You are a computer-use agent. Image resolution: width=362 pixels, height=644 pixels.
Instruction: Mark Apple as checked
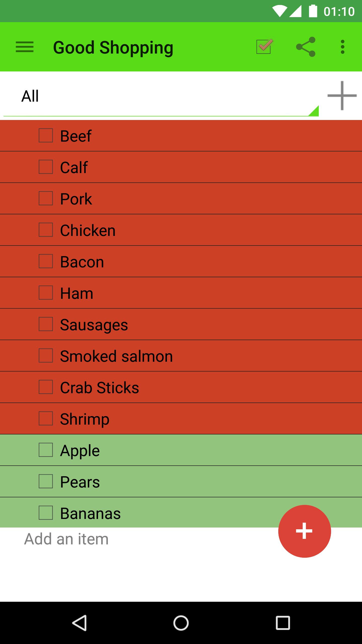(46, 450)
